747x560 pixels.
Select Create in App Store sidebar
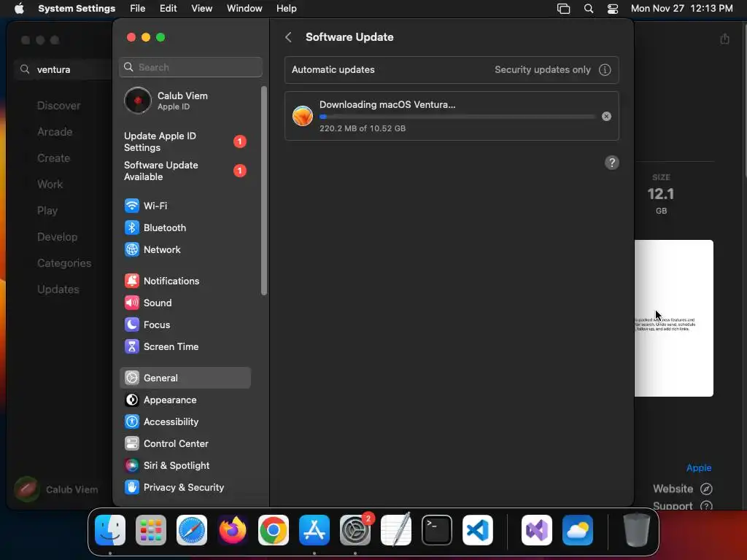pos(53,158)
